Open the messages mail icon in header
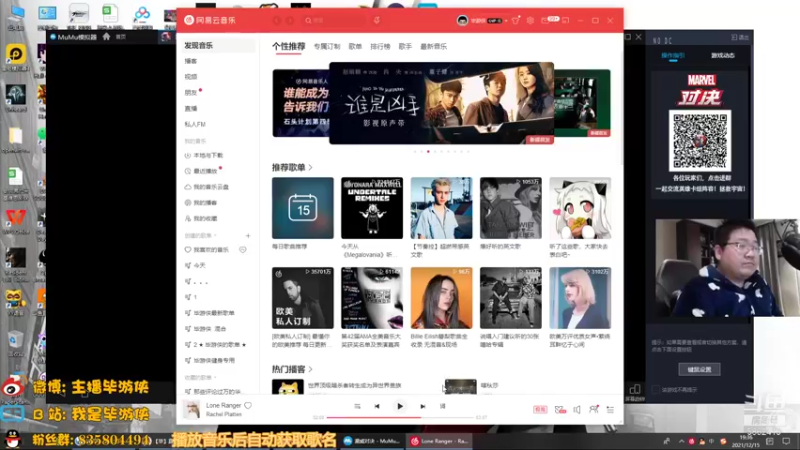This screenshot has width=800, height=450. click(x=545, y=20)
